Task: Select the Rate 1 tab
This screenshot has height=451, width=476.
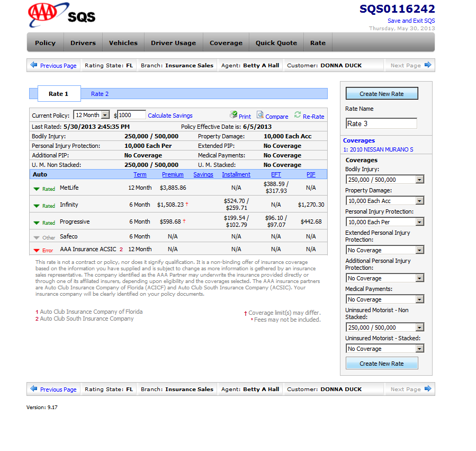Action: point(59,94)
